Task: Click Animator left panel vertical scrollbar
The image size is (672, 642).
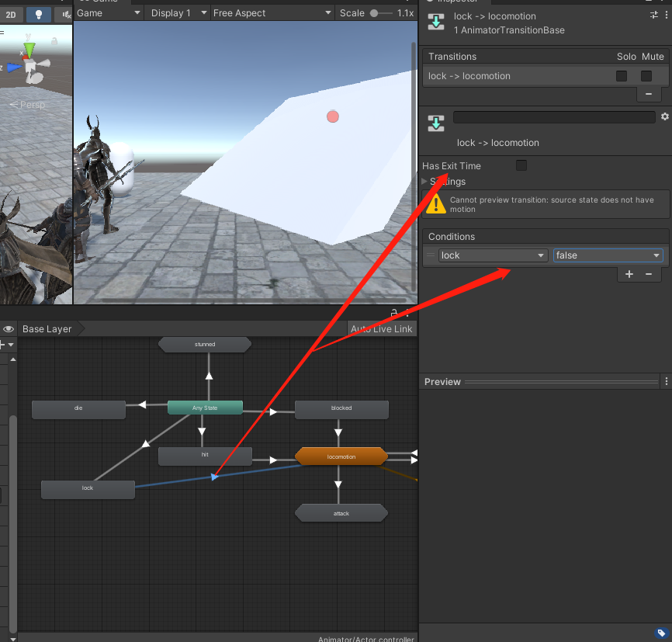Action: tap(13, 523)
